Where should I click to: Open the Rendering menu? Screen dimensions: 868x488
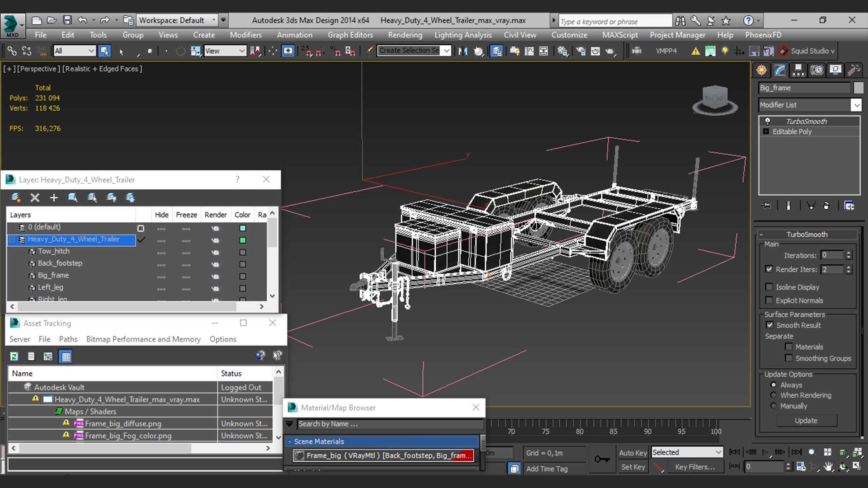coord(405,35)
